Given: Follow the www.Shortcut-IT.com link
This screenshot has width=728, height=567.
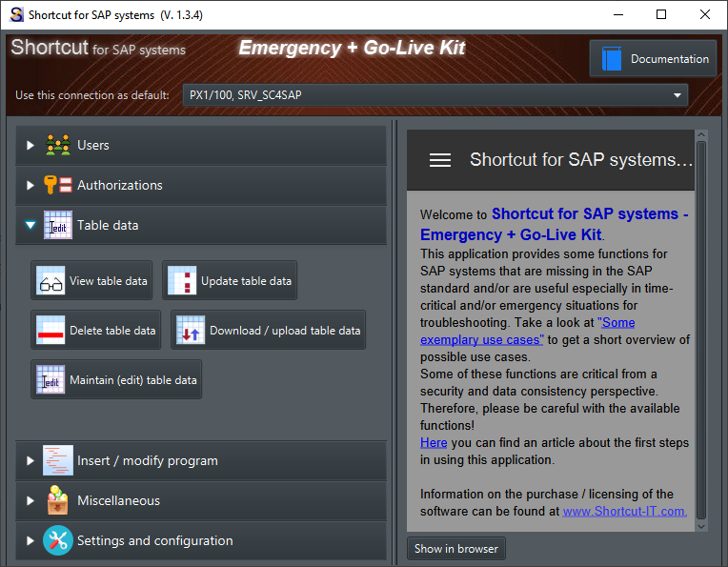Looking at the screenshot, I should click(624, 511).
